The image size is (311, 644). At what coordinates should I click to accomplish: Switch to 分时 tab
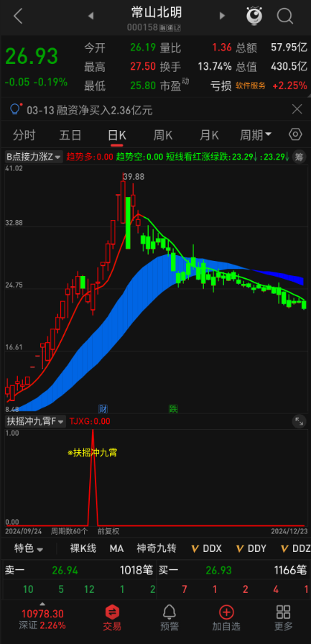24,135
